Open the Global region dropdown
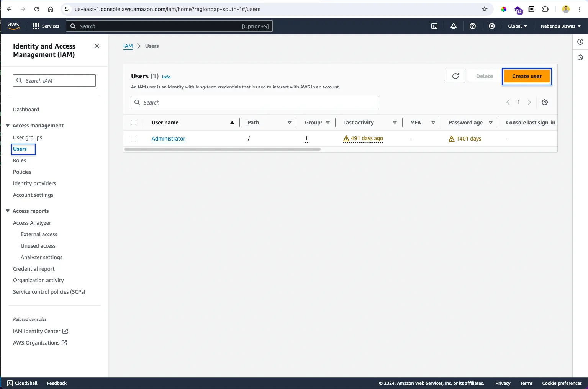 pos(518,26)
